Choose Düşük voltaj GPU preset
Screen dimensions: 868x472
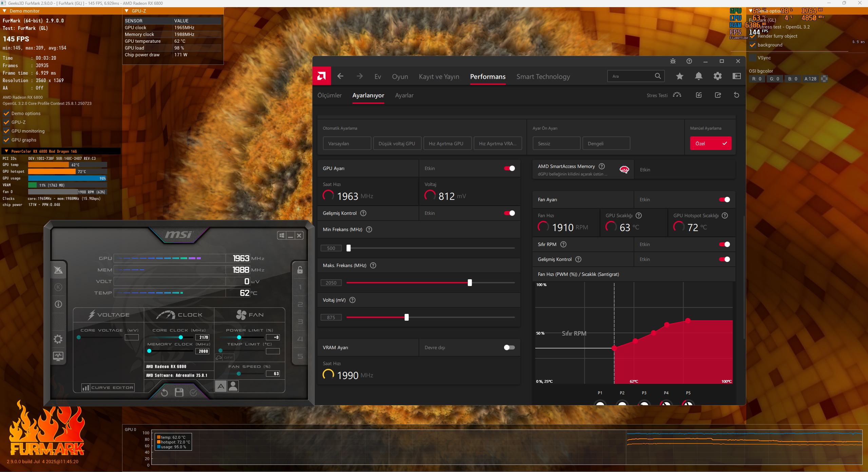click(397, 144)
